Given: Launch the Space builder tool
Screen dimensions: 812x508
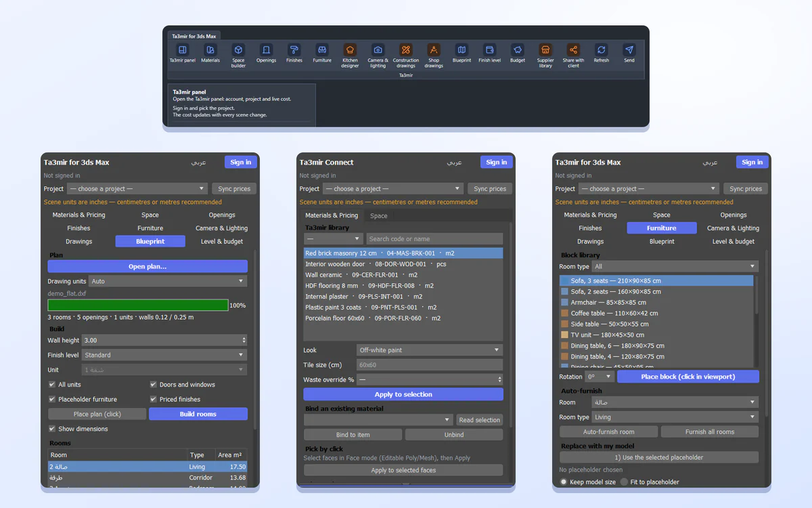Looking at the screenshot, I should tap(238, 49).
